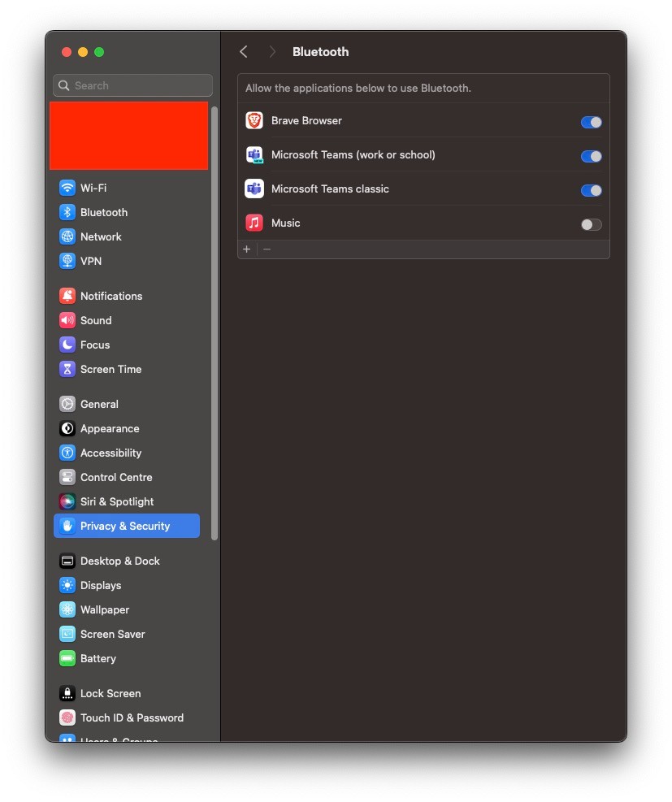Image resolution: width=672 pixels, height=802 pixels.
Task: Toggle Microsoft Teams (work or school) Bluetooth switch
Action: tap(592, 156)
